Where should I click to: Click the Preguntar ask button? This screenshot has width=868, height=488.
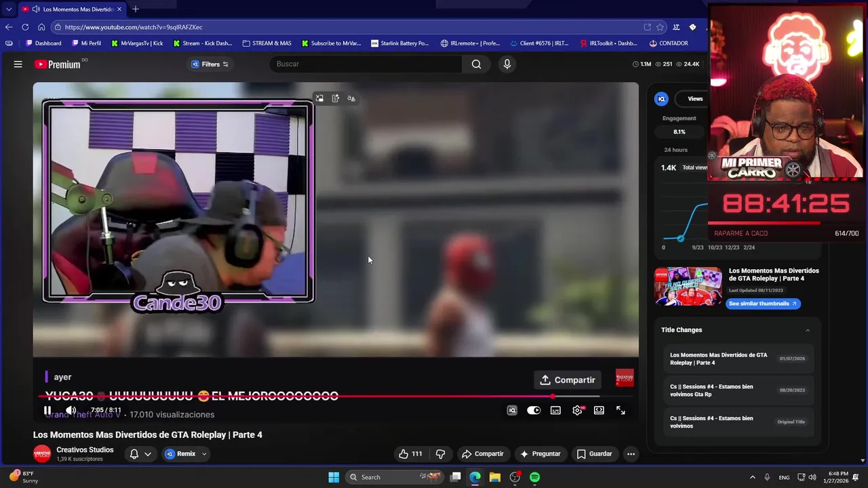point(540,454)
